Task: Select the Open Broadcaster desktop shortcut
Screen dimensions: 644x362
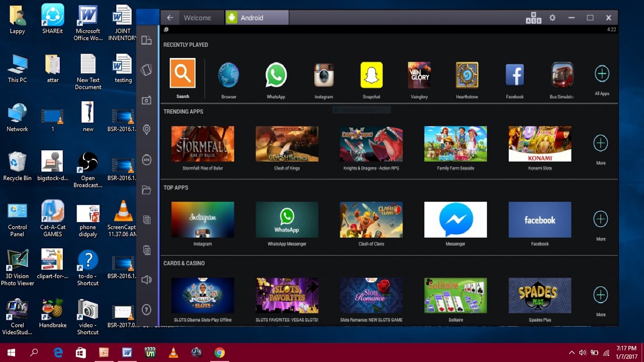Action: pos(88,170)
